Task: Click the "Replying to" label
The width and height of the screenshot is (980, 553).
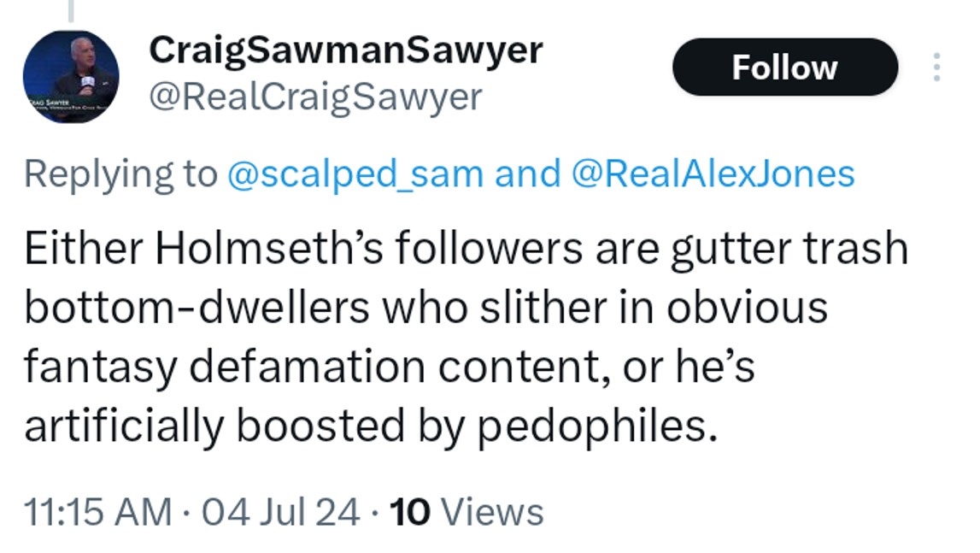Action: coord(120,174)
